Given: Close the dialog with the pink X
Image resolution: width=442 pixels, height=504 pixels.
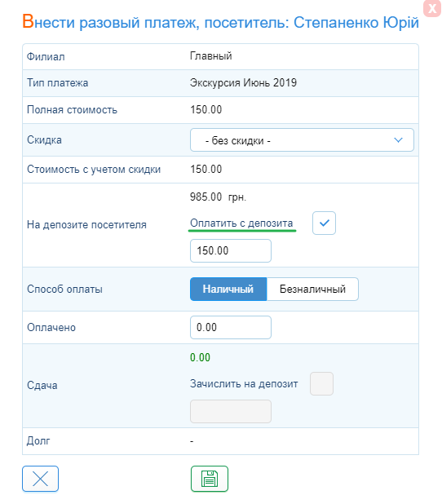Looking at the screenshot, I should pyautogui.click(x=431, y=8).
